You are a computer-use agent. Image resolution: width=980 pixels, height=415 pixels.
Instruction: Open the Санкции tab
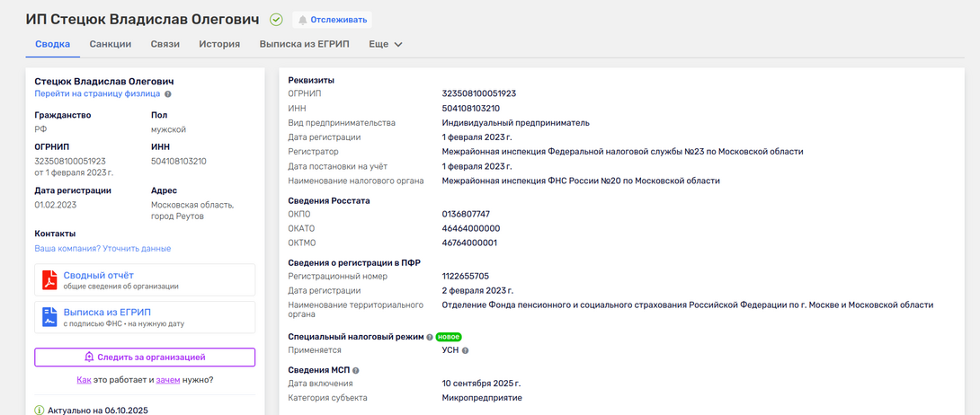(111, 44)
